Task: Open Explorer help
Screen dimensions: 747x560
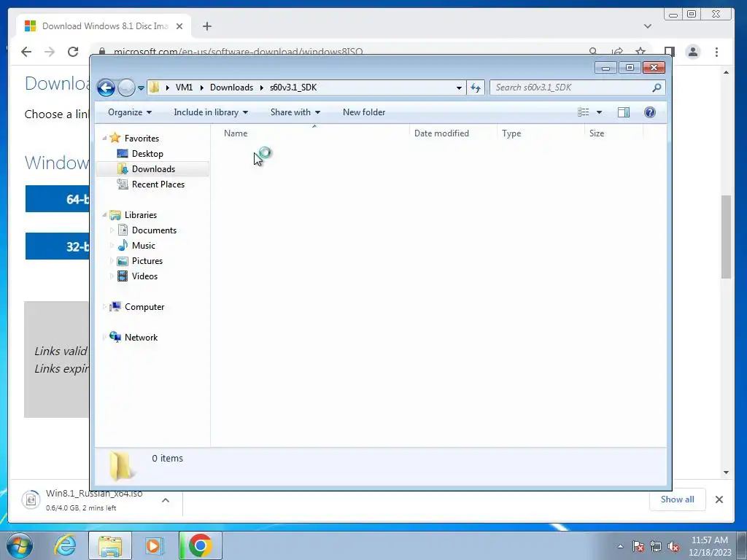Action: [650, 112]
